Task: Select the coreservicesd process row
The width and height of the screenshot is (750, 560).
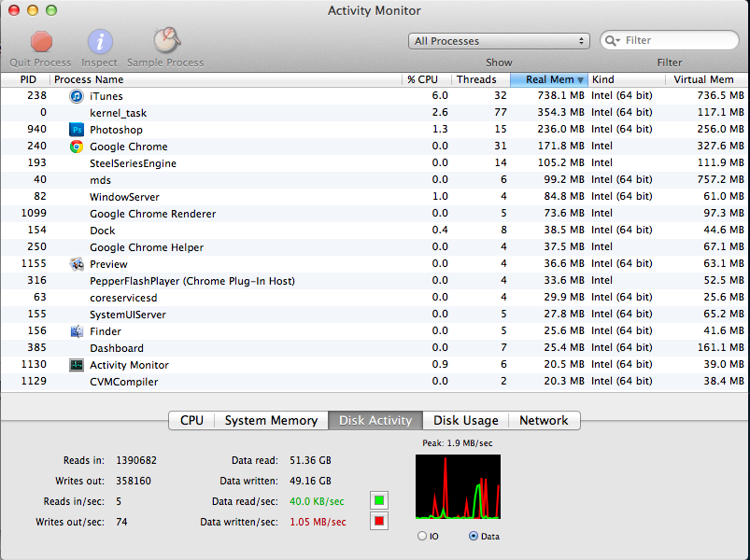Action: pos(375,298)
